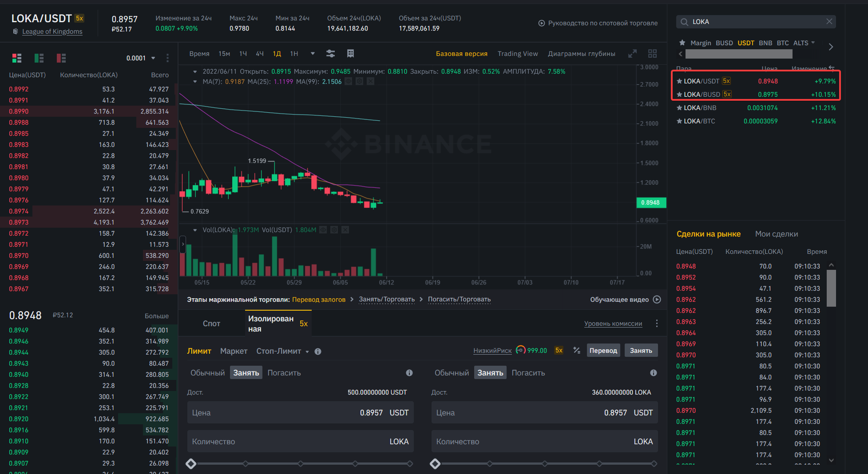Click the magnifier icon in the pair search
868x474 pixels.
[x=684, y=22]
